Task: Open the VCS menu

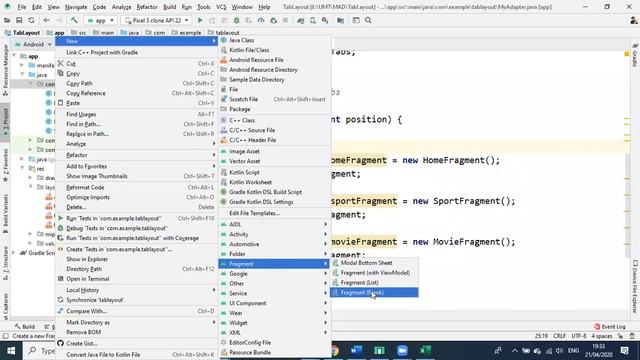Action: (221, 7)
